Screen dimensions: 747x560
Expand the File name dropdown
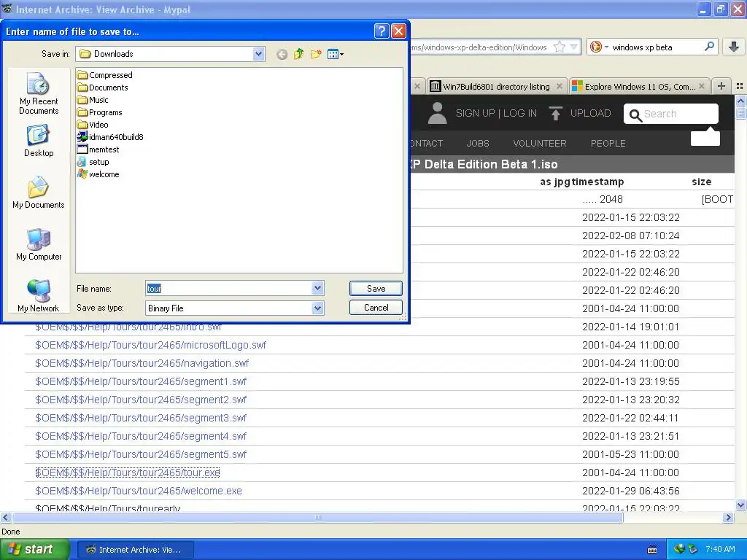pos(318,288)
